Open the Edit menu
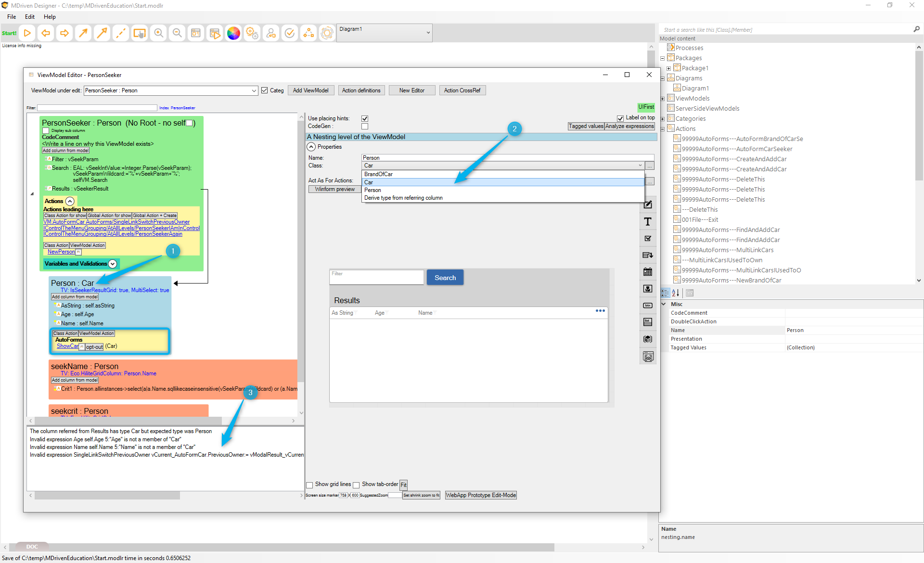The height and width of the screenshot is (563, 924). (x=30, y=16)
